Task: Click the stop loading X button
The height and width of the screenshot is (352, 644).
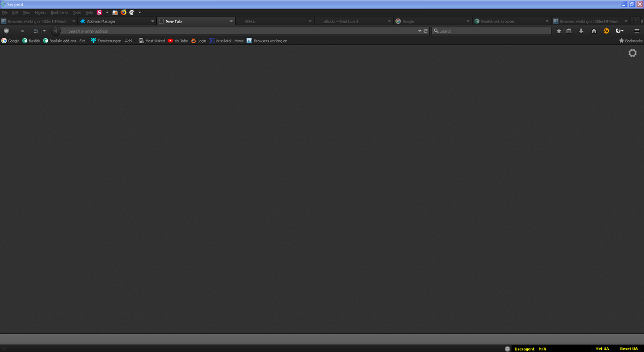Action: [x=22, y=31]
